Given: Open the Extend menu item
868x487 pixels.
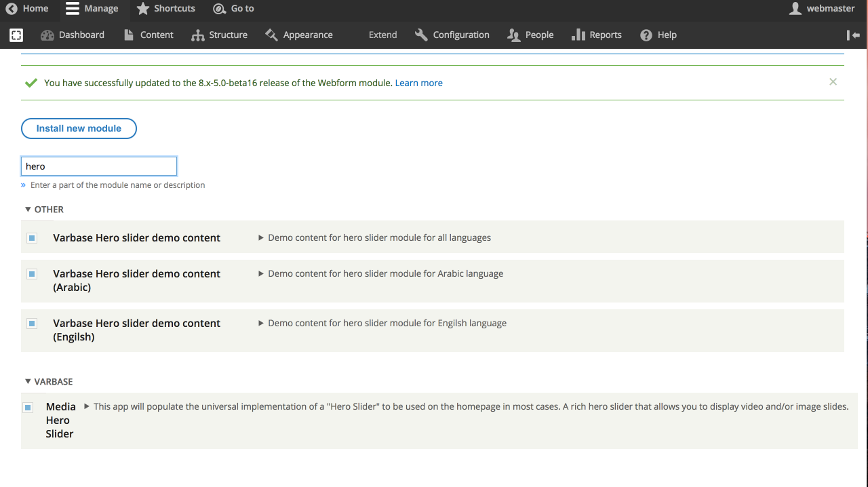Looking at the screenshot, I should [x=382, y=35].
